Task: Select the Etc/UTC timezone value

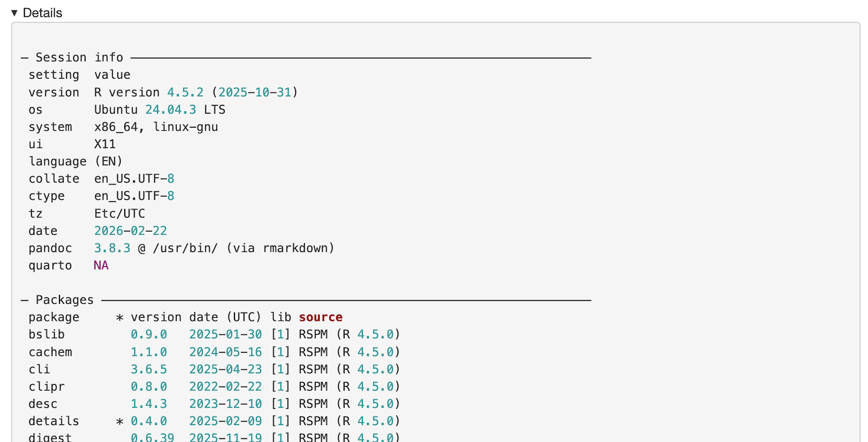Action: coord(119,213)
